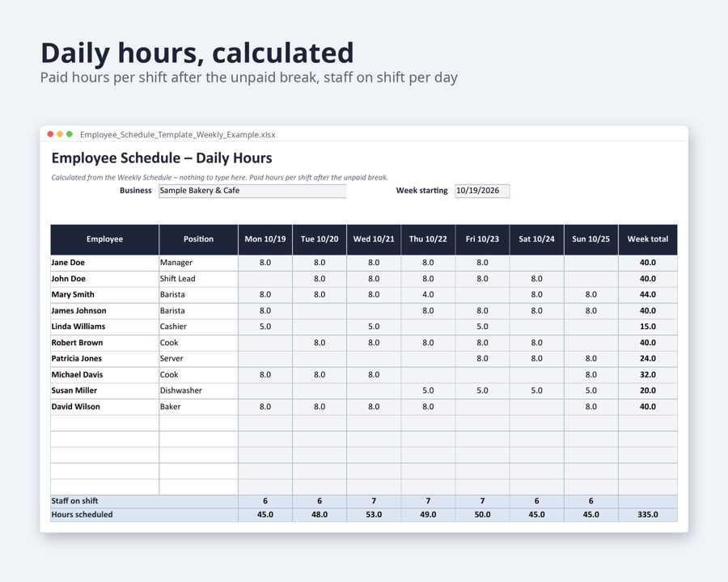Select the Linda Williams name cell
The image size is (728, 582).
pyautogui.click(x=105, y=327)
